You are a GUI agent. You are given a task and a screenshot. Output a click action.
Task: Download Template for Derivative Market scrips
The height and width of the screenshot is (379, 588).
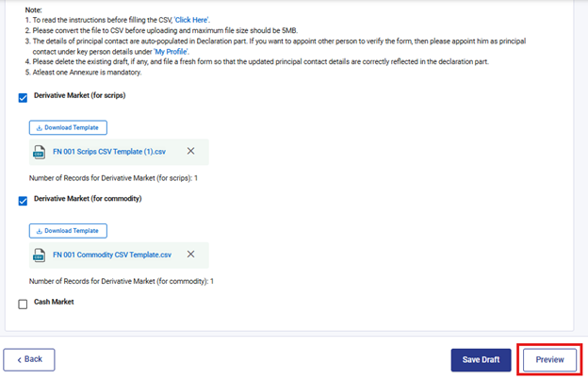point(69,127)
